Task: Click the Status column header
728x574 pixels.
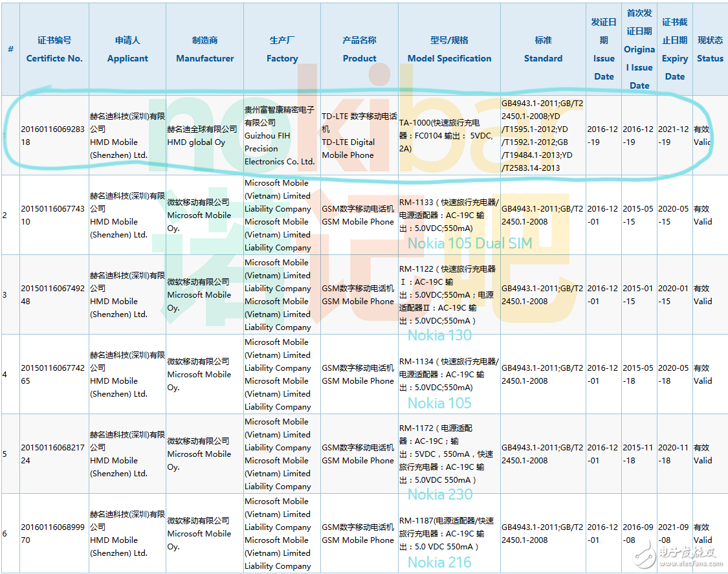Action: coord(710,49)
